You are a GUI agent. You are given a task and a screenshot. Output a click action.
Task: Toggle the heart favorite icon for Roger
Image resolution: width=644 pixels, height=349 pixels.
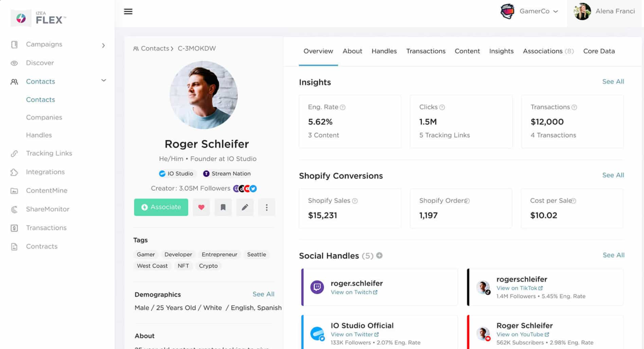coord(201,207)
